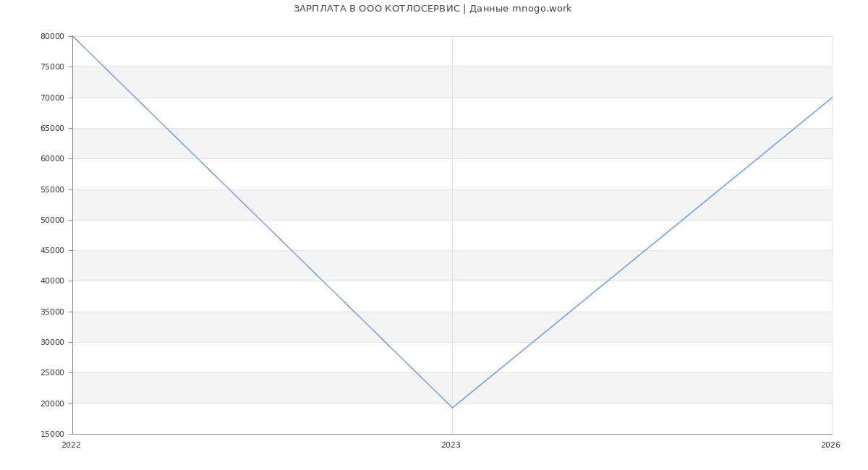Click the 60000 y-axis label
Screen dimensions: 868x470
tap(52, 158)
